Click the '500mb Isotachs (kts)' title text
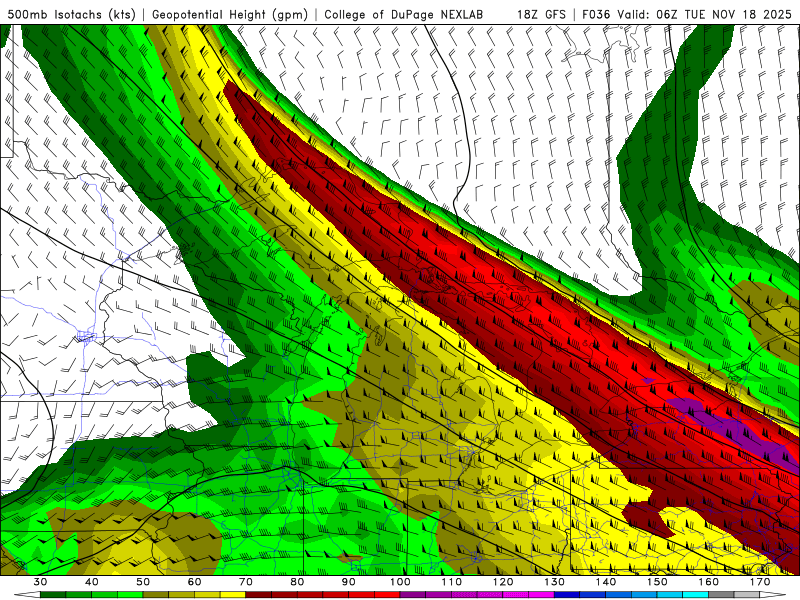This screenshot has width=800, height=600. click(x=71, y=15)
